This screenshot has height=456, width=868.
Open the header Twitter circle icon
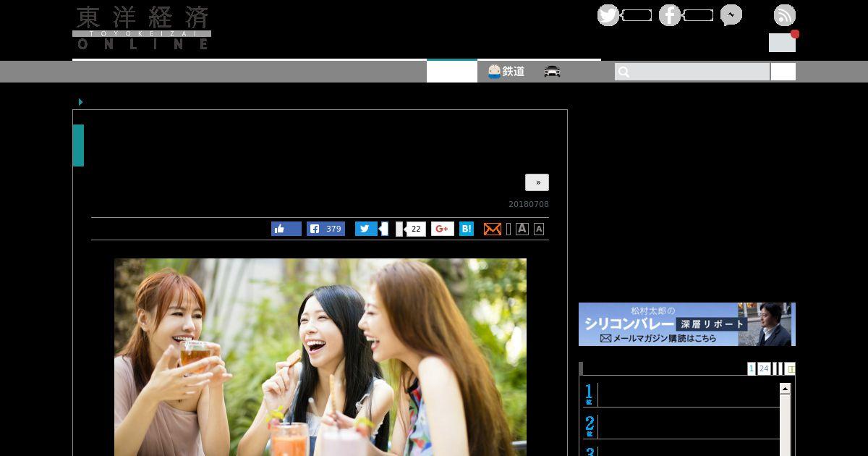coord(608,15)
